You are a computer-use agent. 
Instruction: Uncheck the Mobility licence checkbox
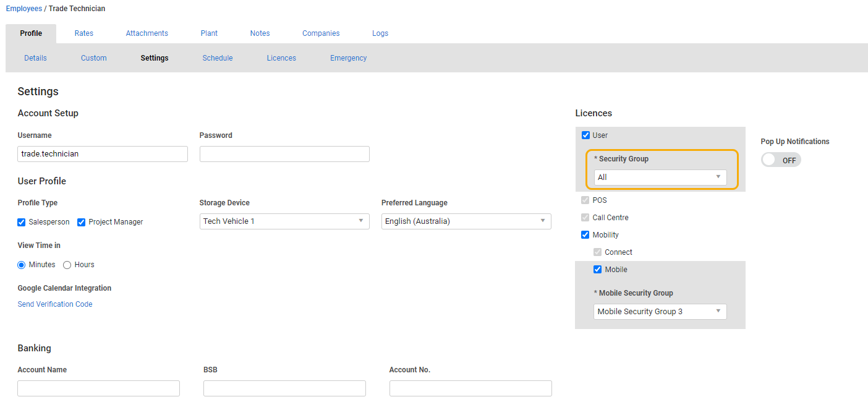pos(585,235)
